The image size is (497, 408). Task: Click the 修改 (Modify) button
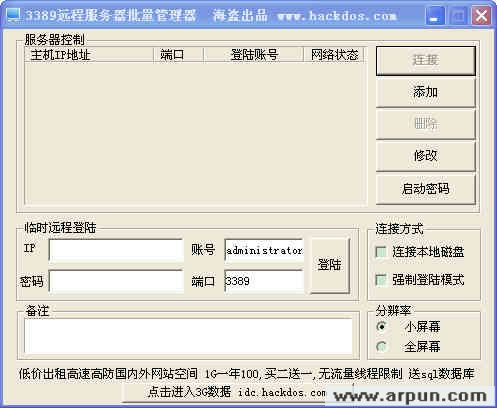tap(426, 156)
